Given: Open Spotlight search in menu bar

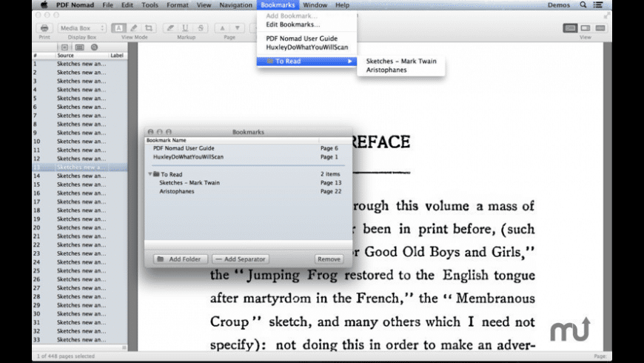Looking at the screenshot, I should pos(583,5).
